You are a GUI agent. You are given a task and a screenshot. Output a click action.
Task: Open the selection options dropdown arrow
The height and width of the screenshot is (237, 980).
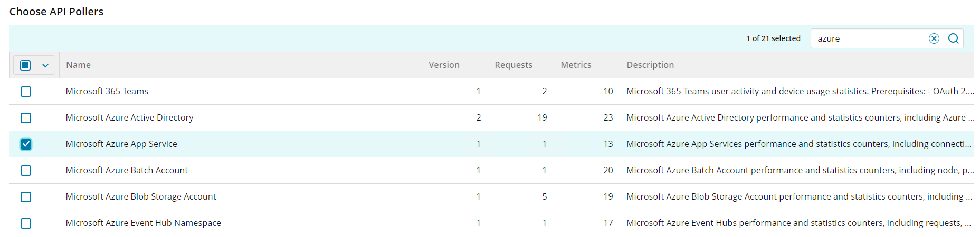pyautogui.click(x=45, y=65)
